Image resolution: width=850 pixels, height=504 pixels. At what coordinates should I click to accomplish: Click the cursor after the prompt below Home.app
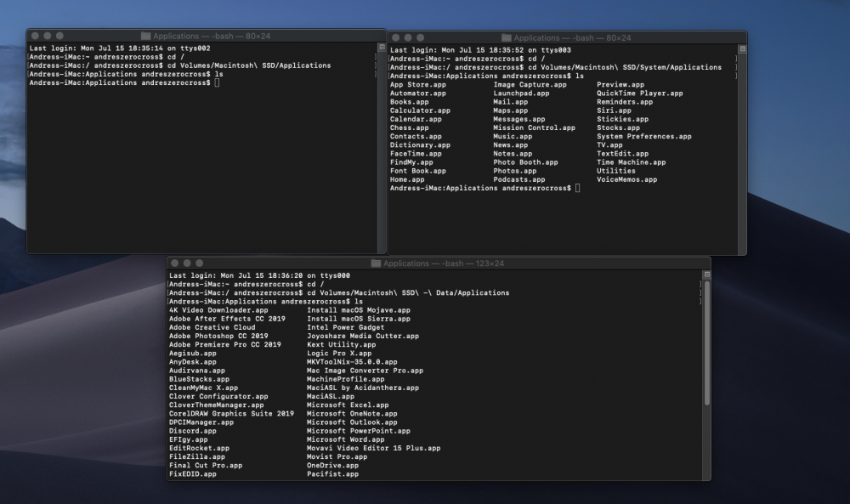577,188
